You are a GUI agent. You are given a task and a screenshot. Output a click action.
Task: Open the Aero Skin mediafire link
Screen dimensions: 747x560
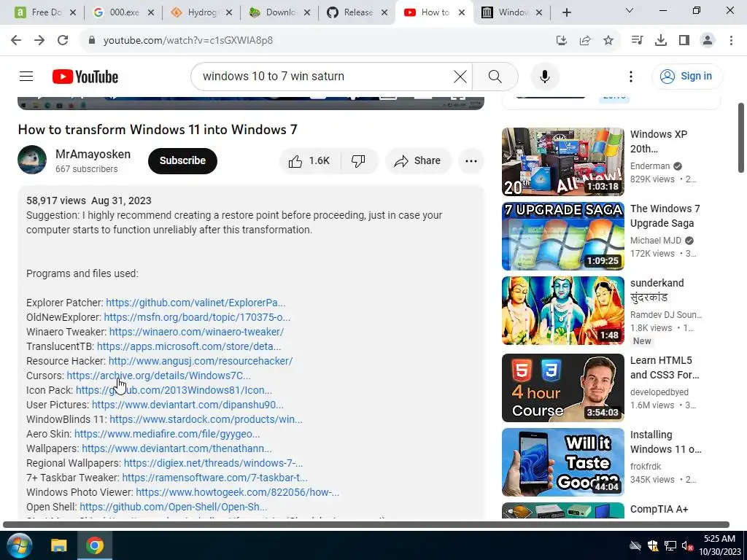coord(167,434)
